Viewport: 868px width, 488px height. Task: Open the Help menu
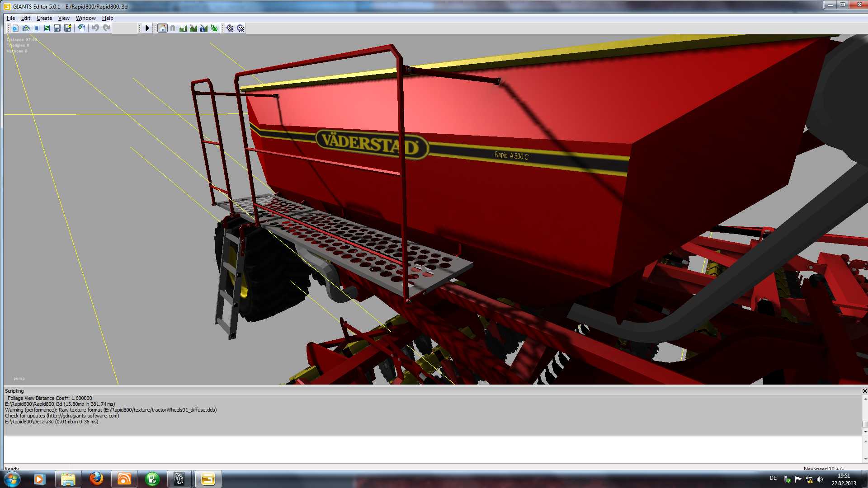click(108, 18)
